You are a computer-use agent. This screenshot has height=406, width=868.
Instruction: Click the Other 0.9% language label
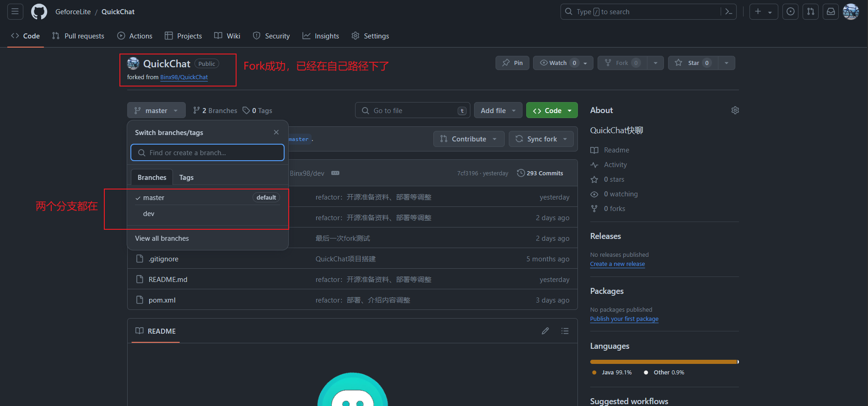(x=664, y=373)
